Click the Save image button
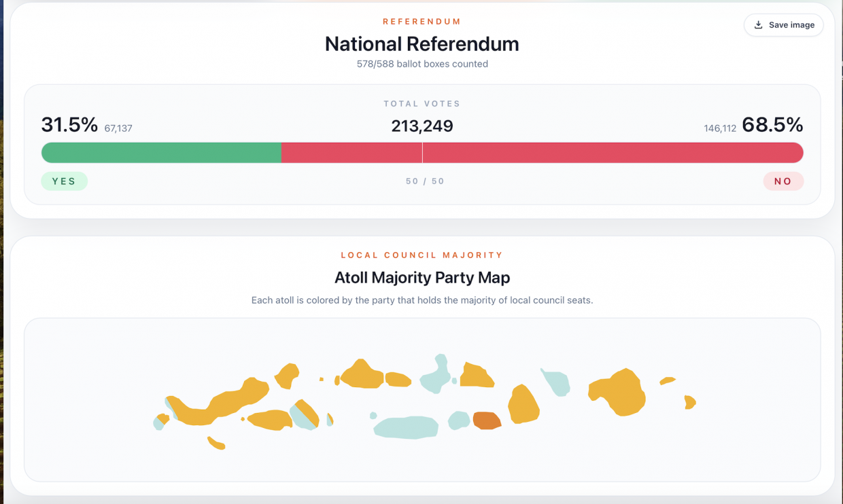Screen dimensions: 843x504 [x=783, y=25]
